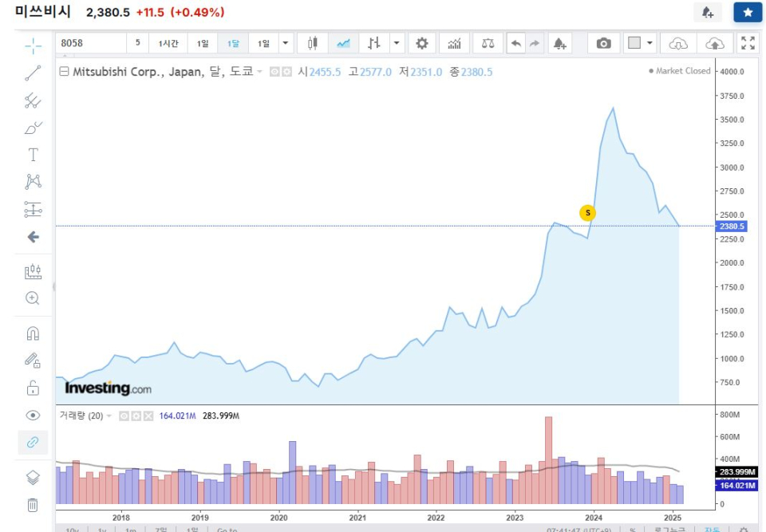Open volume indicator settings gear
This screenshot has height=532, width=766.
136,416
